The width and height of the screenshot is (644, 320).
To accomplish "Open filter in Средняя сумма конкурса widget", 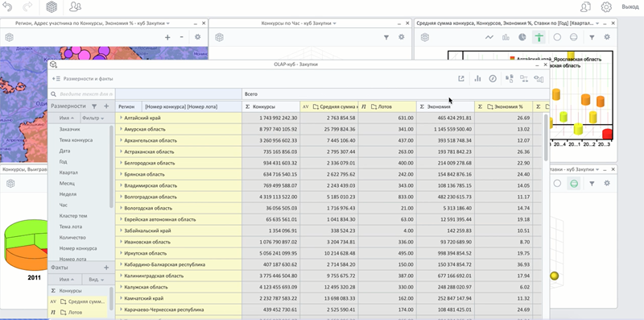I will 592,37.
